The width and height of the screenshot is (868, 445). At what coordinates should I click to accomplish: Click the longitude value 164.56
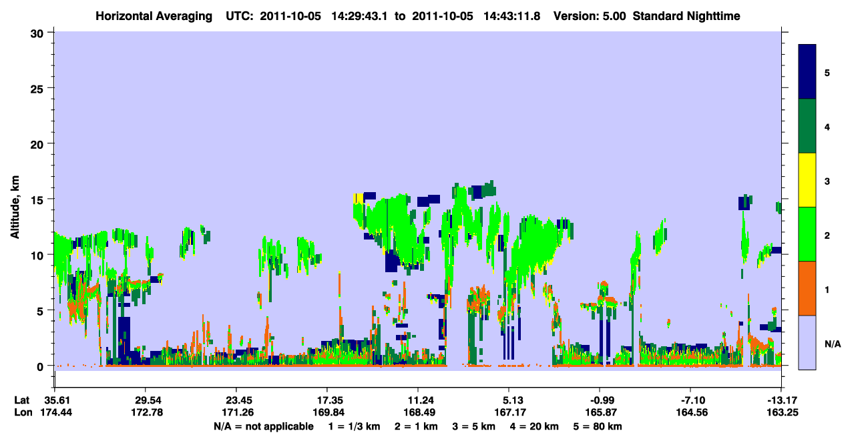pos(691,413)
